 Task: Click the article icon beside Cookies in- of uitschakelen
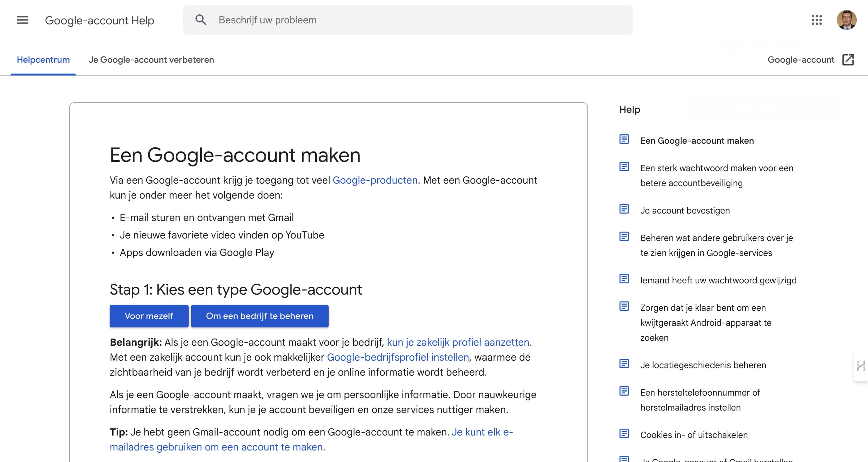tap(625, 433)
